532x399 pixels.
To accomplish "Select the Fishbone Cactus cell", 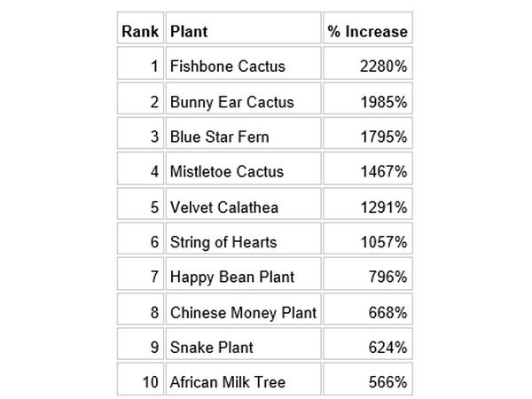I will [x=243, y=66].
